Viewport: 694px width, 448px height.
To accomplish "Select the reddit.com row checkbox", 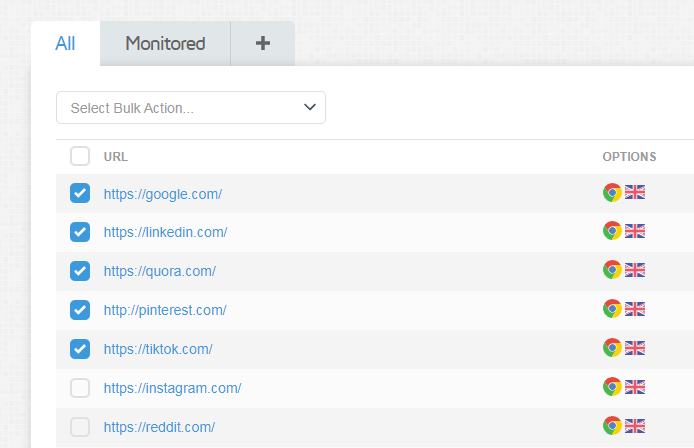I will click(x=80, y=427).
